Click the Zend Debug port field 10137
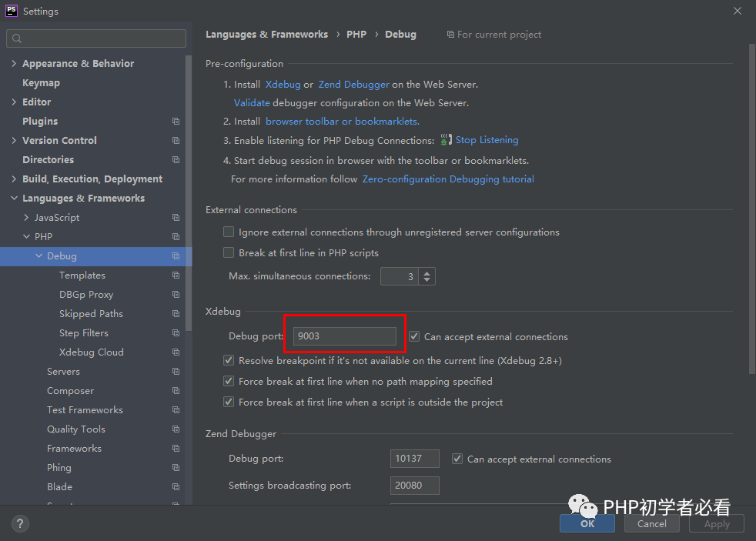Viewport: 756px width, 541px height. (415, 459)
